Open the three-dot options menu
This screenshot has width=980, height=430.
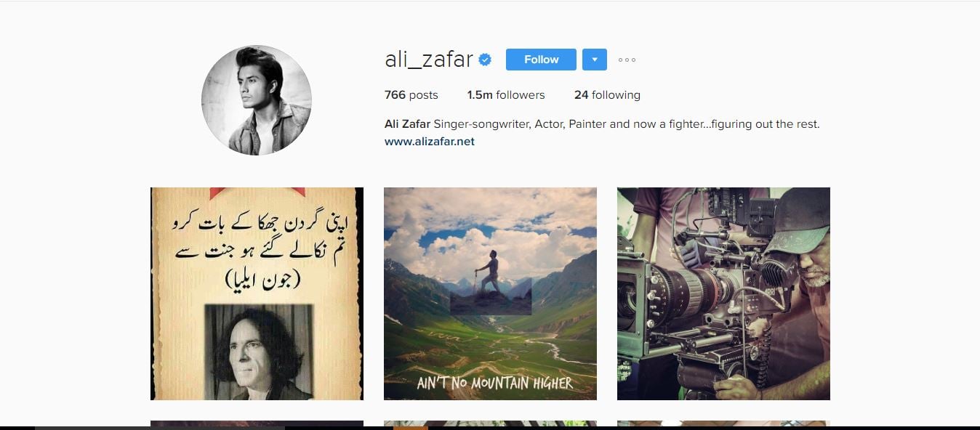coord(627,60)
